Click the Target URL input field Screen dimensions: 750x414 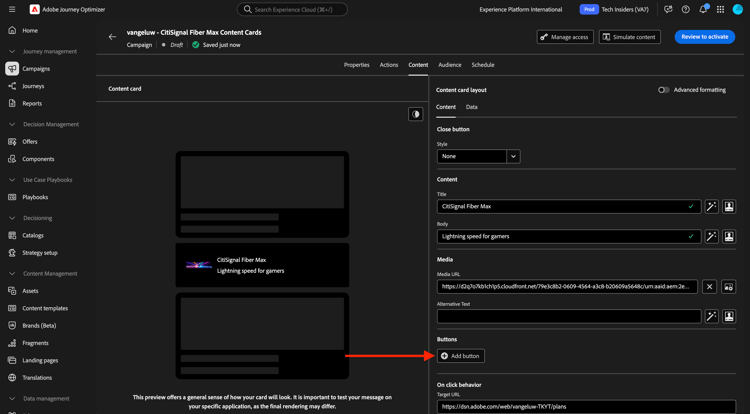point(586,406)
